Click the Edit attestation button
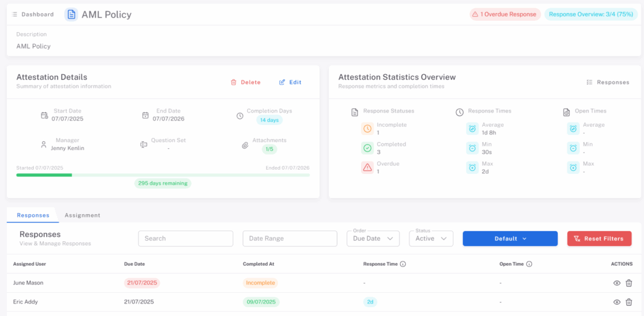The height and width of the screenshot is (316, 644). (x=290, y=82)
